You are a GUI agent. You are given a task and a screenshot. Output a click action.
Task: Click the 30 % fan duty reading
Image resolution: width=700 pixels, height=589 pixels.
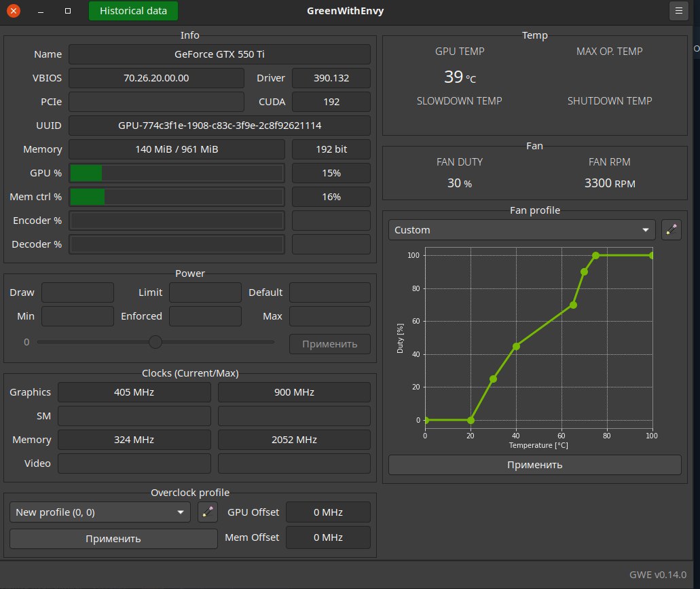[460, 183]
